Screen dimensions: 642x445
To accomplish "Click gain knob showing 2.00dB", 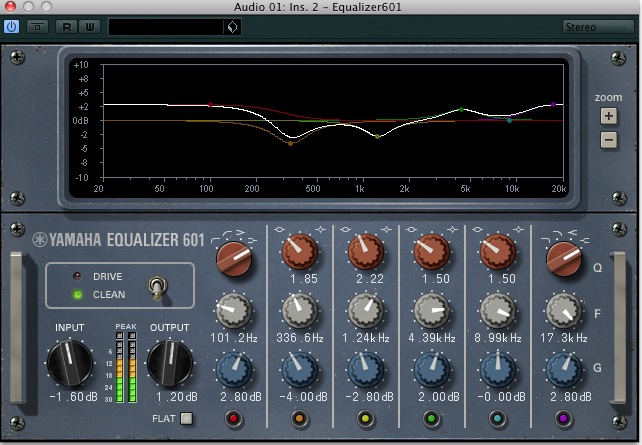I will [432, 370].
